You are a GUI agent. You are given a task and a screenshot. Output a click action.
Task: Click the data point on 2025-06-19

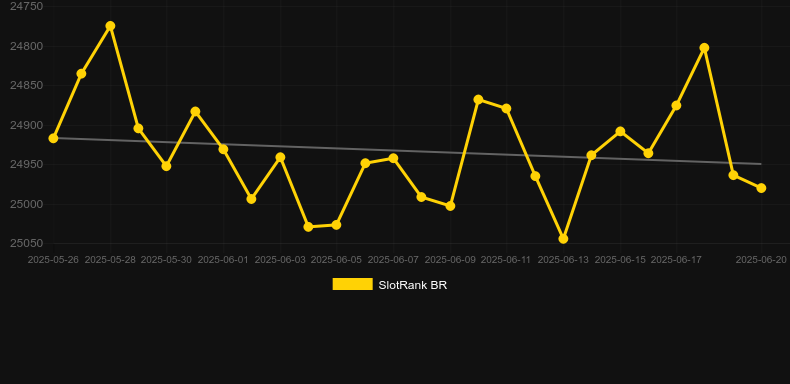point(733,175)
